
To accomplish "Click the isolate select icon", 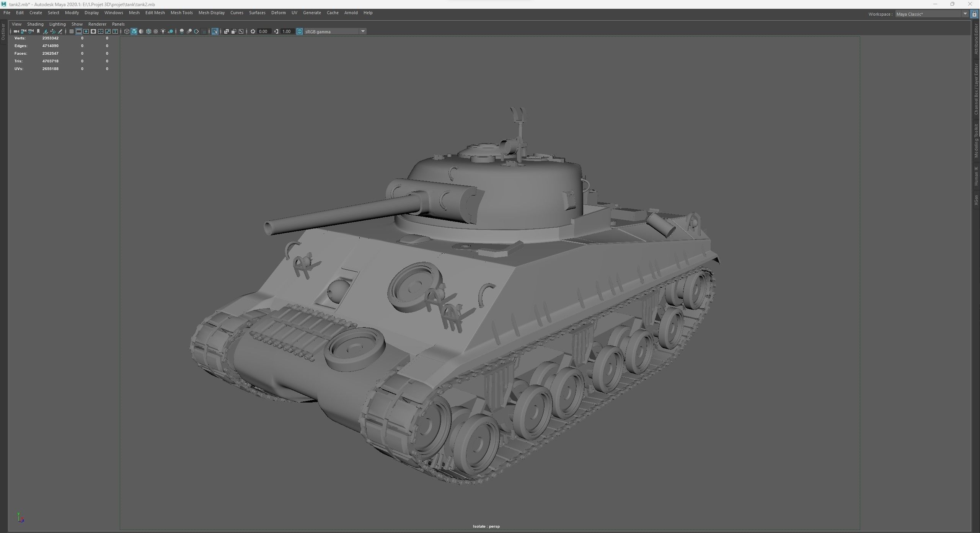I will [215, 31].
